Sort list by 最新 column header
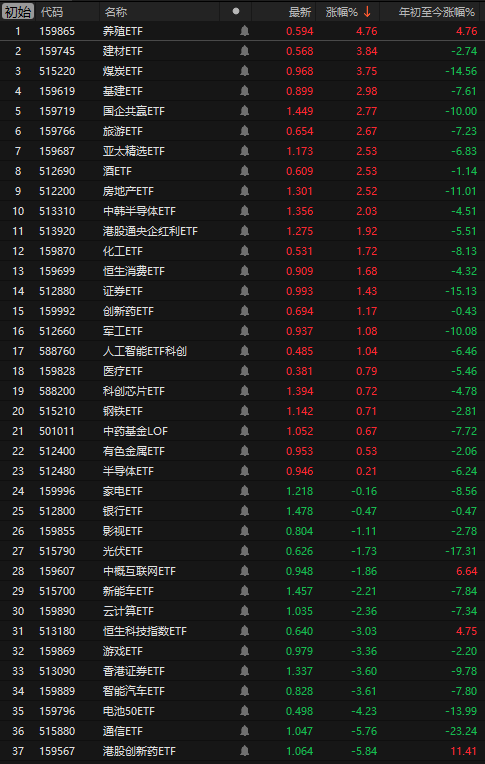Screen dimensions: 485x764 pos(300,12)
